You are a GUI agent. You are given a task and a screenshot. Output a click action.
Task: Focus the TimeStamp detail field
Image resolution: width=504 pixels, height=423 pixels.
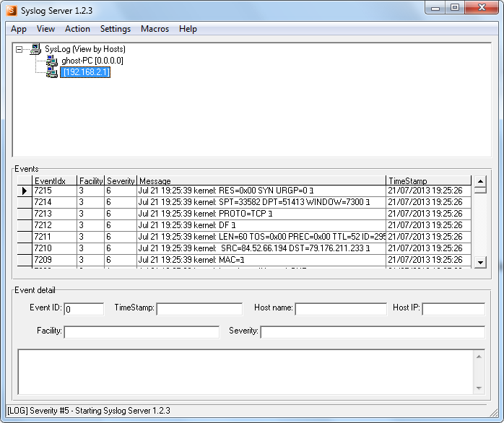(x=199, y=309)
